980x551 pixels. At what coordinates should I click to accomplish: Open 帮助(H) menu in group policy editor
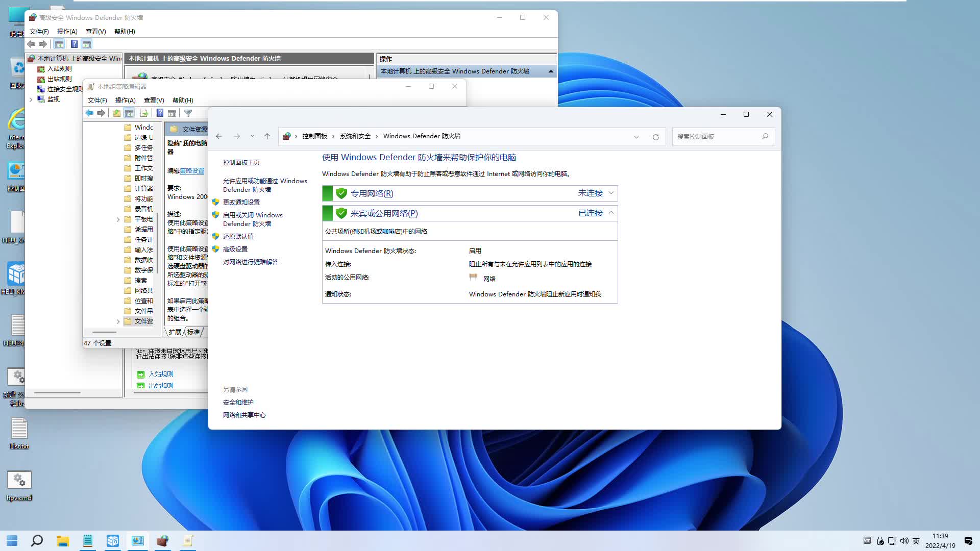tap(183, 101)
